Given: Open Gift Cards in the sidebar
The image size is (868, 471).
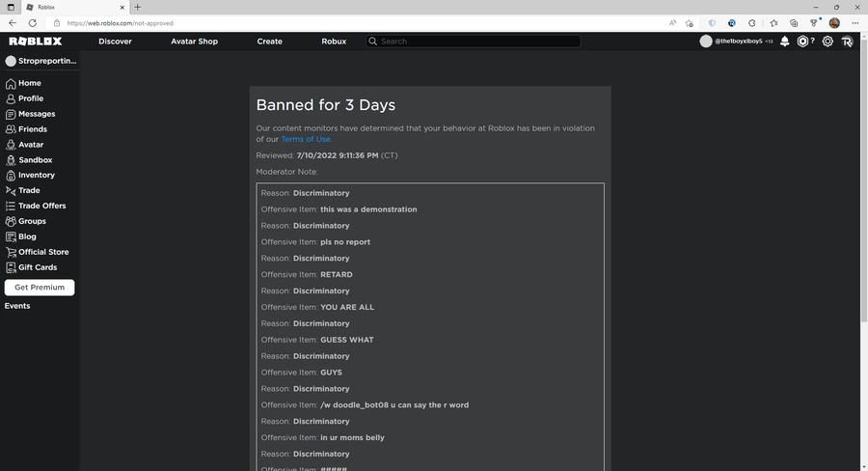Looking at the screenshot, I should click(31, 267).
